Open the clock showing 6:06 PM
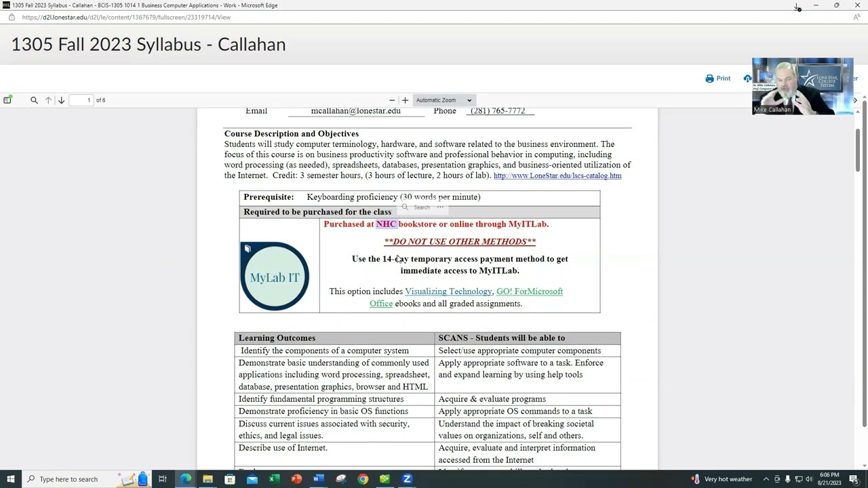 click(829, 479)
